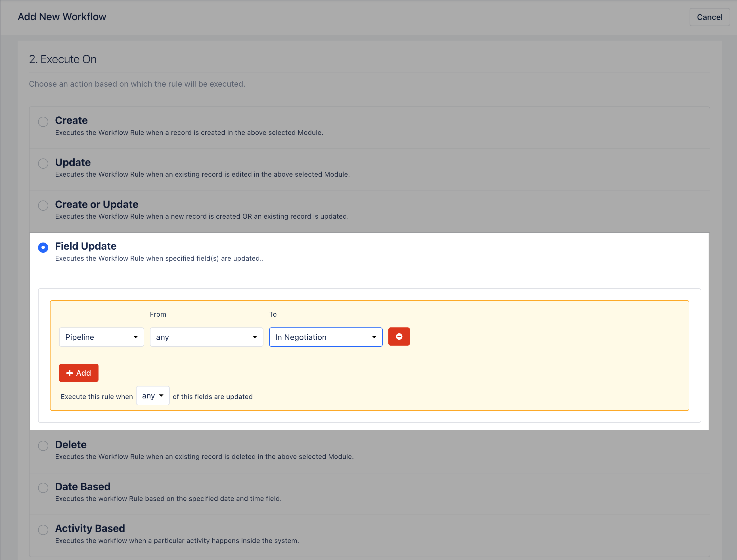This screenshot has width=737, height=560.
Task: Click the Cancel button
Action: (x=710, y=17)
